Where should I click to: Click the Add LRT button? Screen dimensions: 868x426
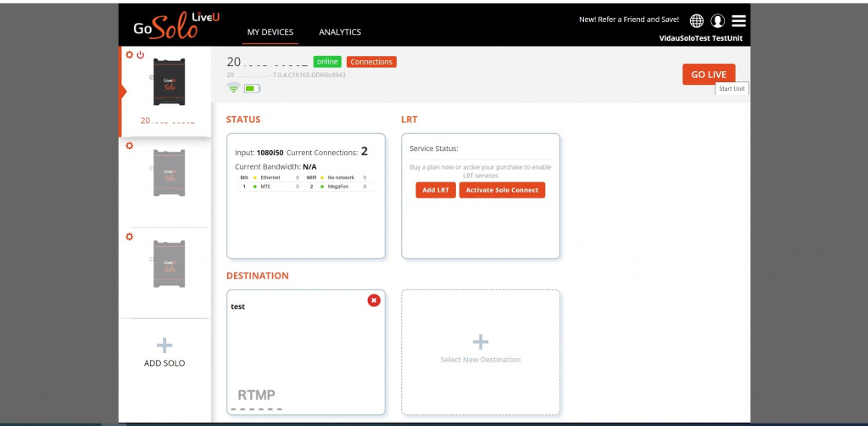(436, 190)
